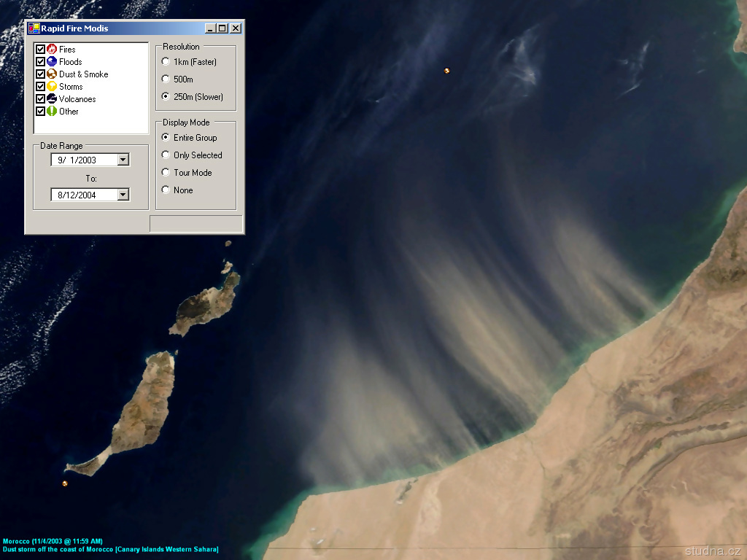Click the red Fires category icon
The image size is (747, 560).
[52, 50]
